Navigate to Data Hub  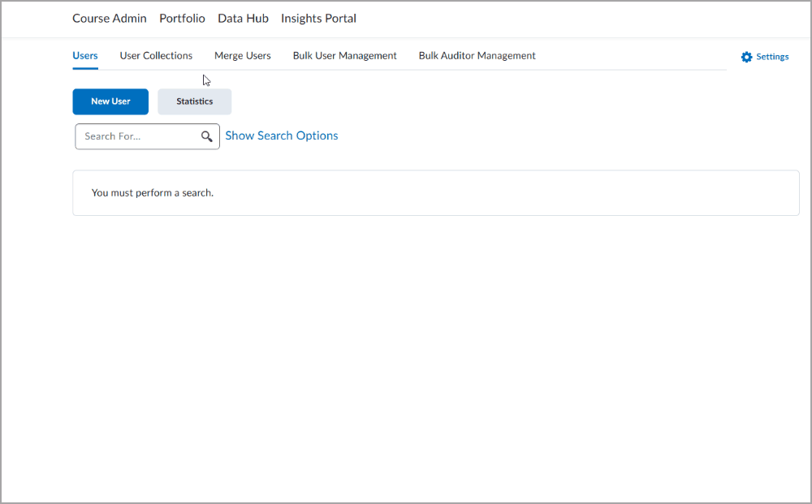(243, 18)
